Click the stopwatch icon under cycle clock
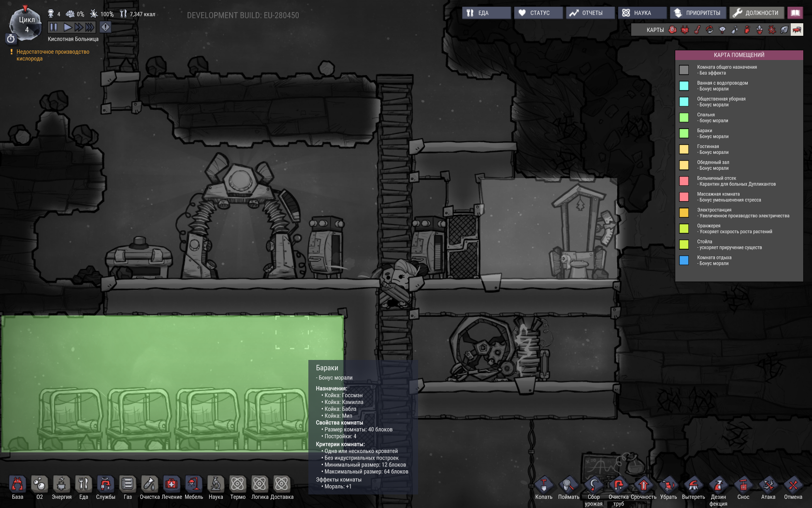812x508 pixels. (x=11, y=39)
